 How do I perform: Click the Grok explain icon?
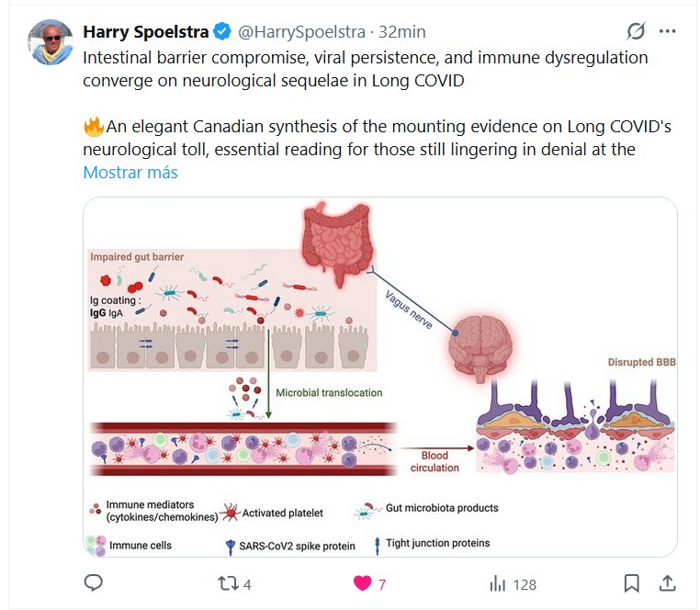tap(636, 31)
